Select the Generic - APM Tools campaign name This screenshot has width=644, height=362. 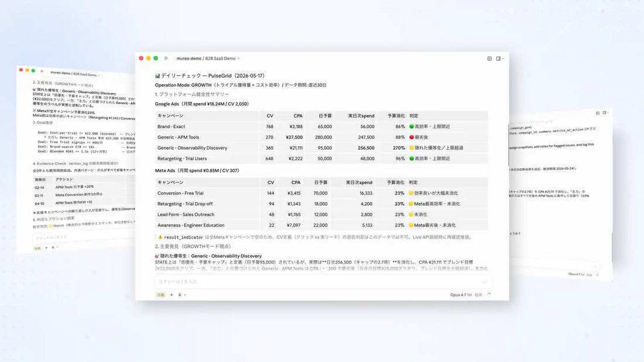[x=178, y=137]
